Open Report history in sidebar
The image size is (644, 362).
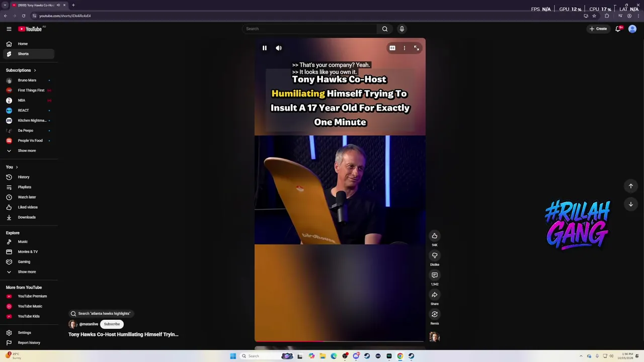(29, 343)
